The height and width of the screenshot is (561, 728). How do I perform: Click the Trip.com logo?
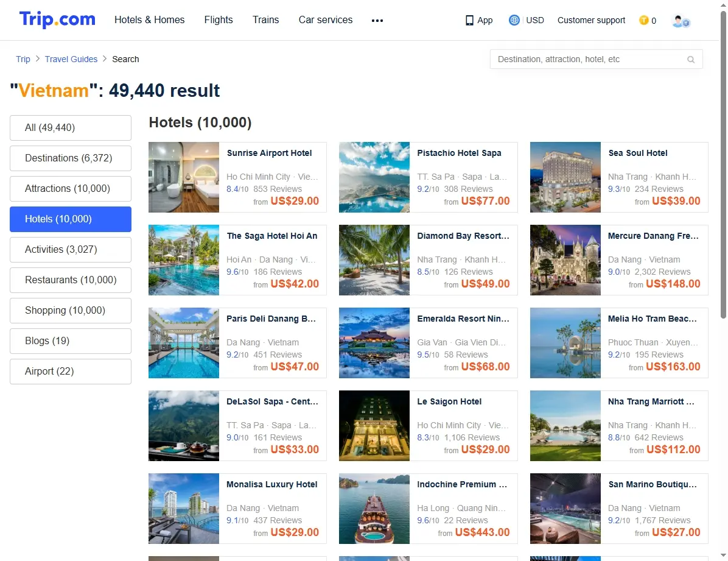click(57, 19)
